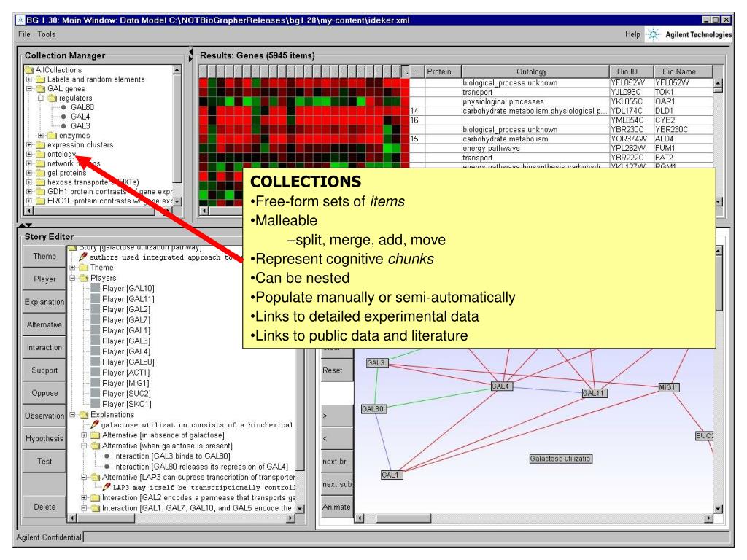Click the MIG1 node in the graph
This screenshot has height=560, width=747.
[x=668, y=388]
